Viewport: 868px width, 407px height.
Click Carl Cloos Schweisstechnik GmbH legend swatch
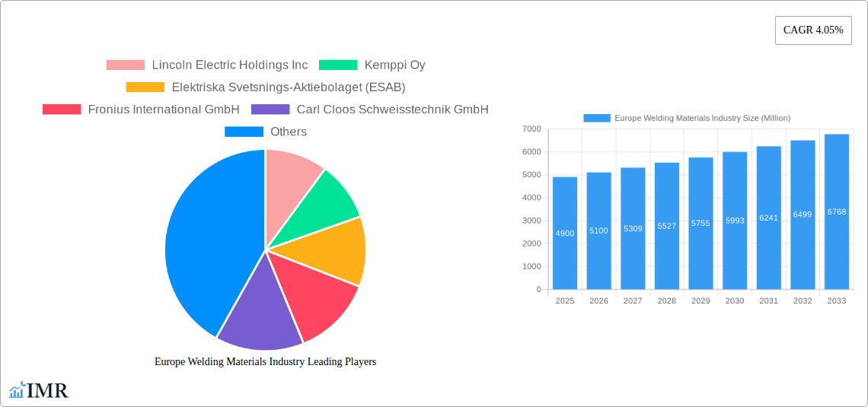[x=270, y=109]
